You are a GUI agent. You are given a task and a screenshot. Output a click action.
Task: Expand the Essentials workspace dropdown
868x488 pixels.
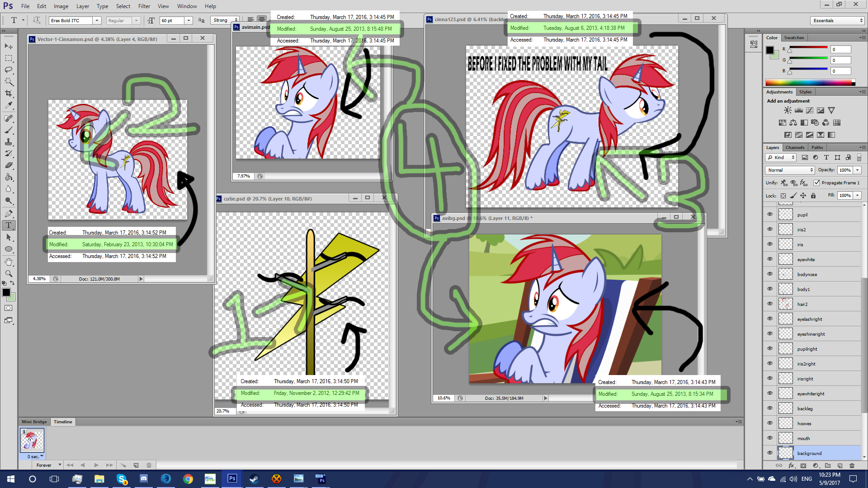click(838, 20)
